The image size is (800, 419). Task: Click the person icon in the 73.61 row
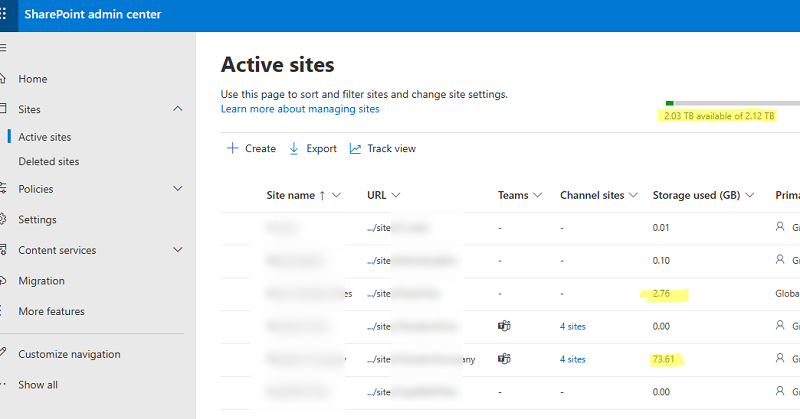[780, 358]
